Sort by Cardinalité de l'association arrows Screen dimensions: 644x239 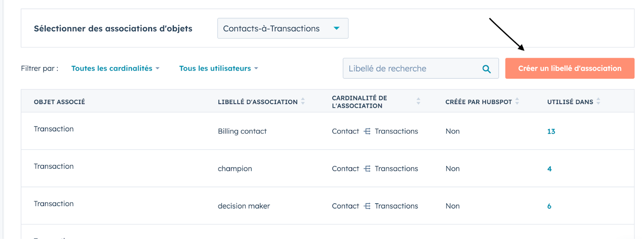pyautogui.click(x=418, y=101)
